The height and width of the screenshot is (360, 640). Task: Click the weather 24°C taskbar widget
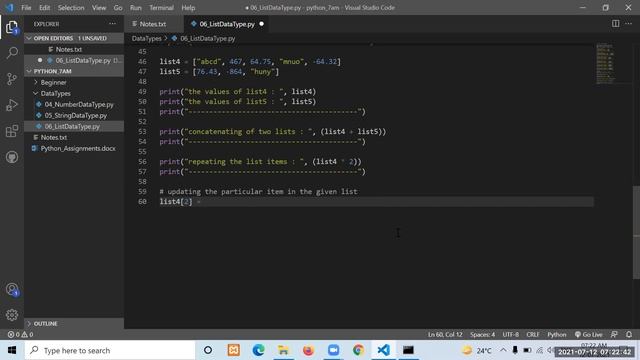point(477,350)
